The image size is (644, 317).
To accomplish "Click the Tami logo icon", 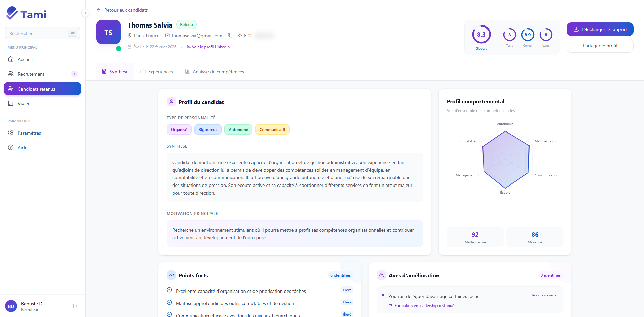I will pos(12,13).
